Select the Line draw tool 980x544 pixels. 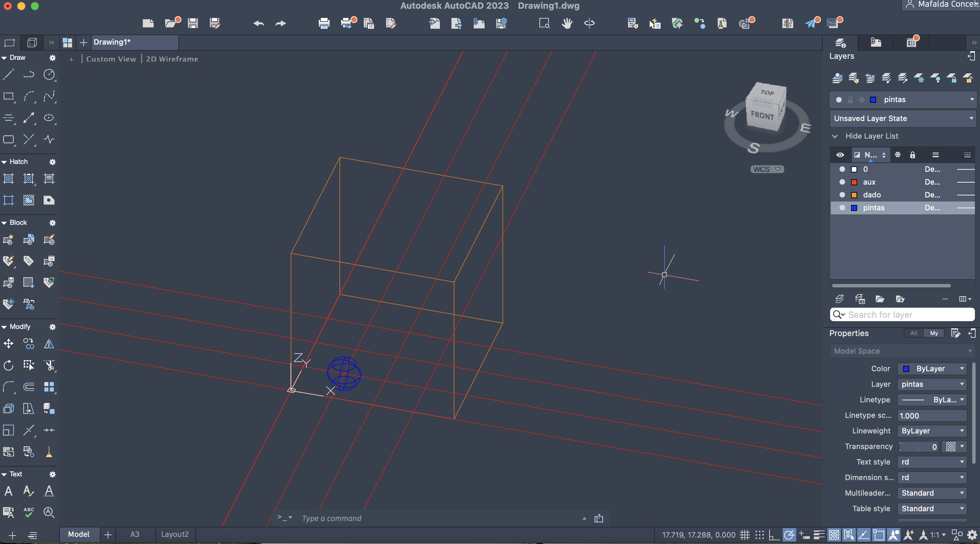[x=8, y=74]
